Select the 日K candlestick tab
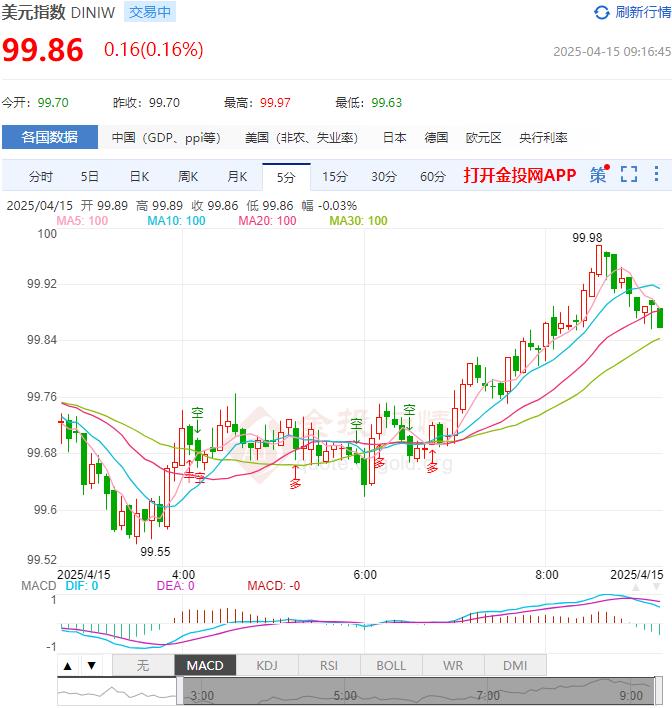Image resolution: width=672 pixels, height=708 pixels. (x=139, y=177)
